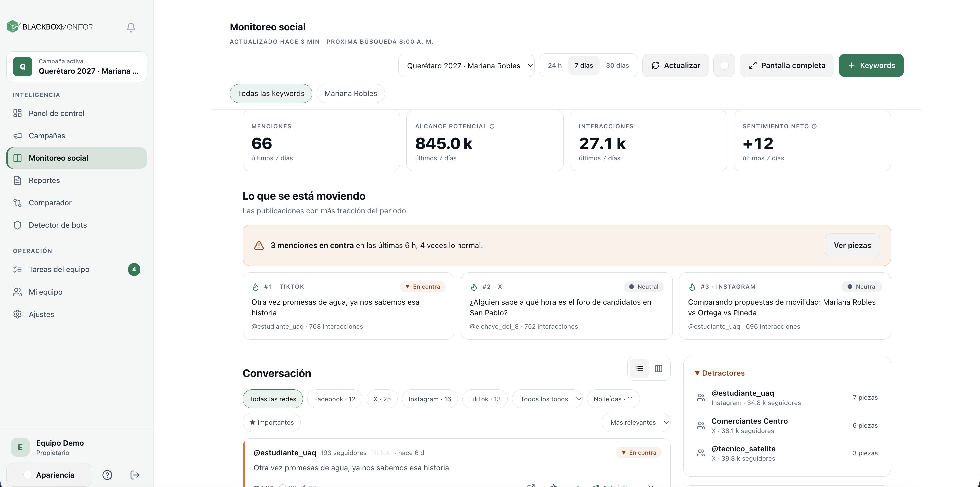Click the Actualizar button

pos(676,65)
